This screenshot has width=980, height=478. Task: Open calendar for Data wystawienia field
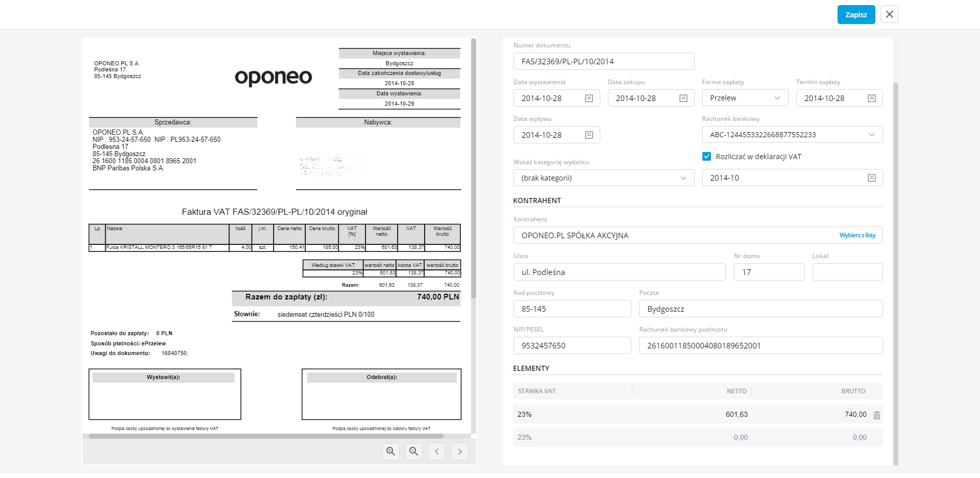[589, 98]
